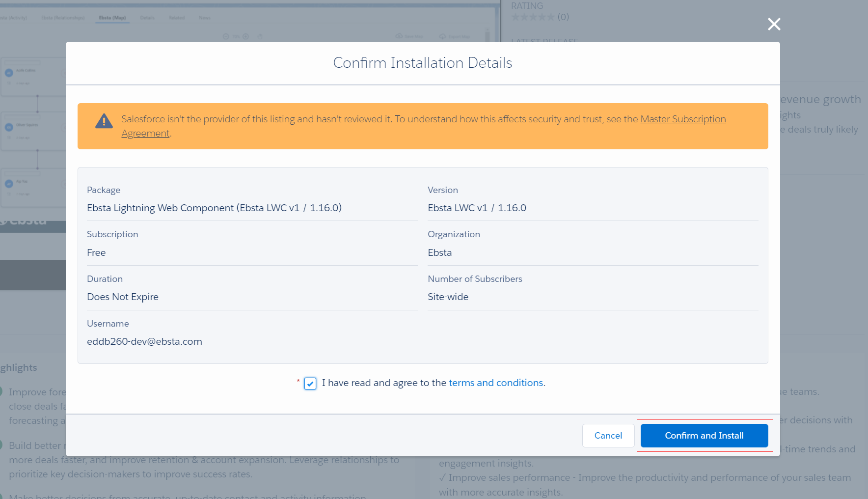Click the zoom in plus icon on the map
Screen dimensions: 868x499
[246, 37]
